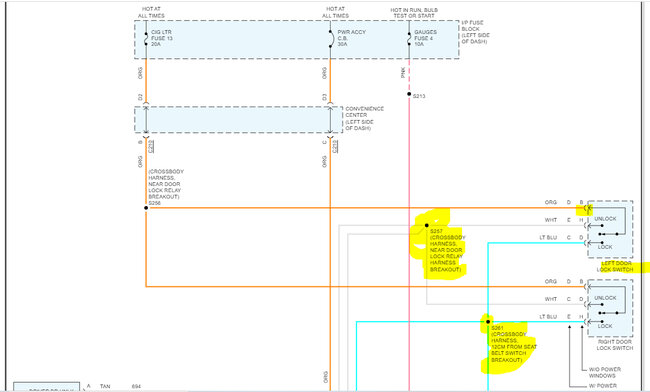
Task: Click the PWR ACCY C.B. 30A label
Action: pyautogui.click(x=352, y=38)
